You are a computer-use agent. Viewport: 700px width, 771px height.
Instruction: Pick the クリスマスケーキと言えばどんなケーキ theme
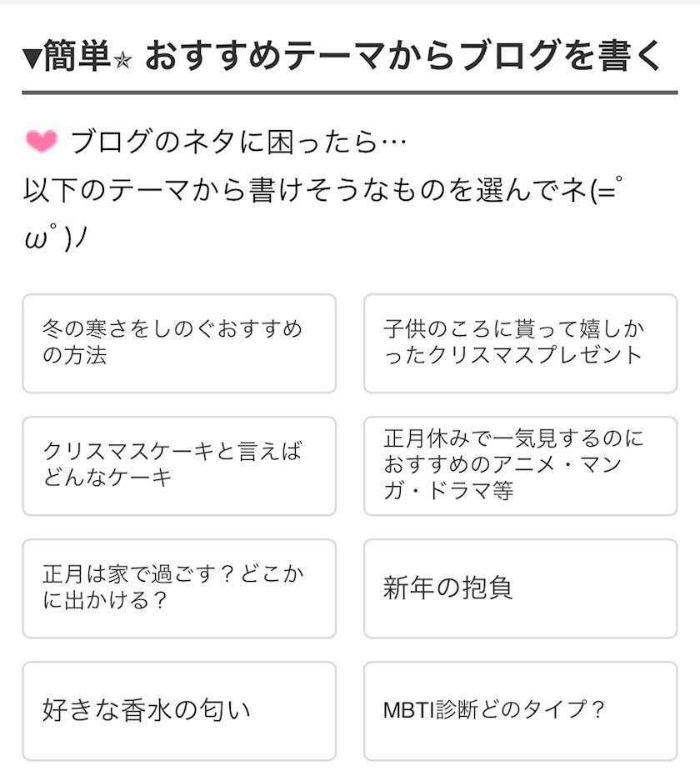pos(179,465)
